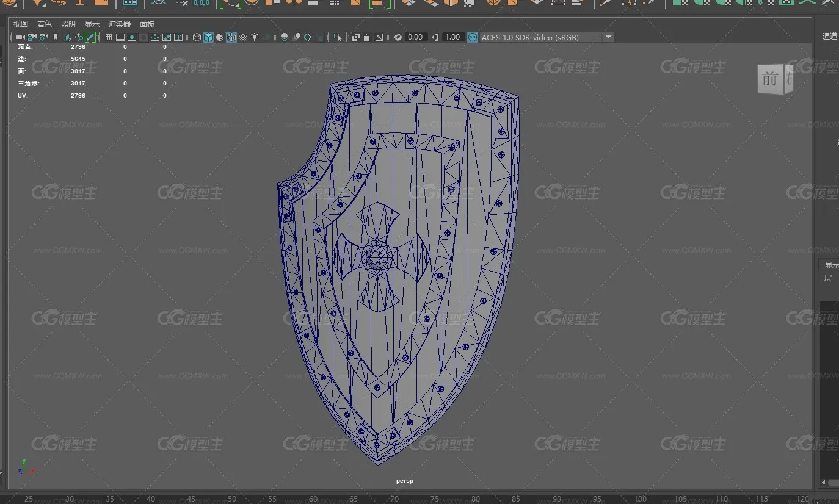Open the 着色 (Shading) panel menu
Viewport: 839px width, 504px height.
pos(45,24)
